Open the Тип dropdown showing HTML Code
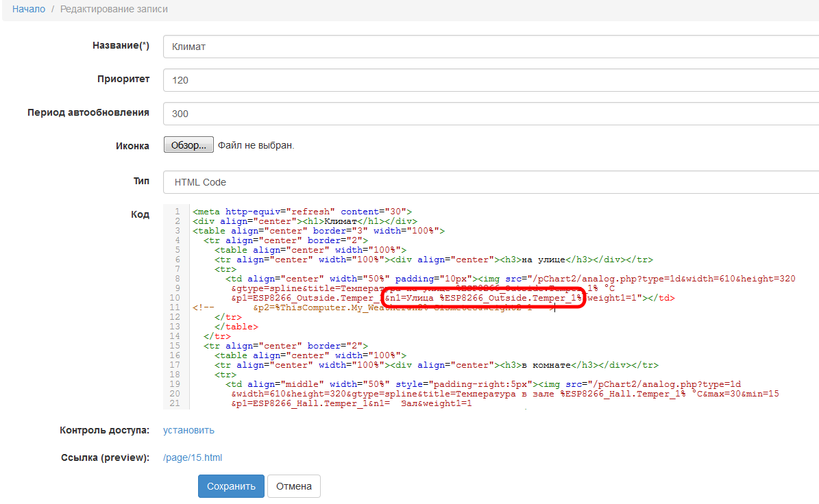819x504 pixels. tap(491, 182)
